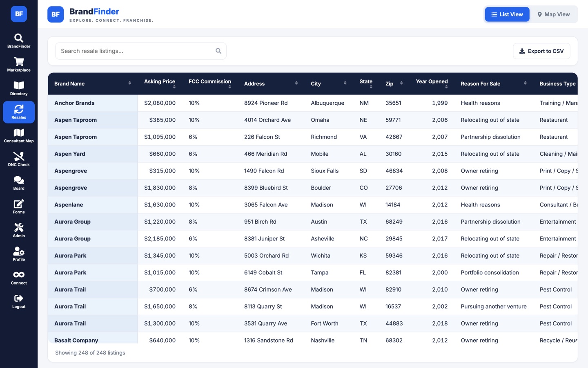The image size is (588, 368).
Task: Sort by Year Opened column
Action: (x=432, y=84)
